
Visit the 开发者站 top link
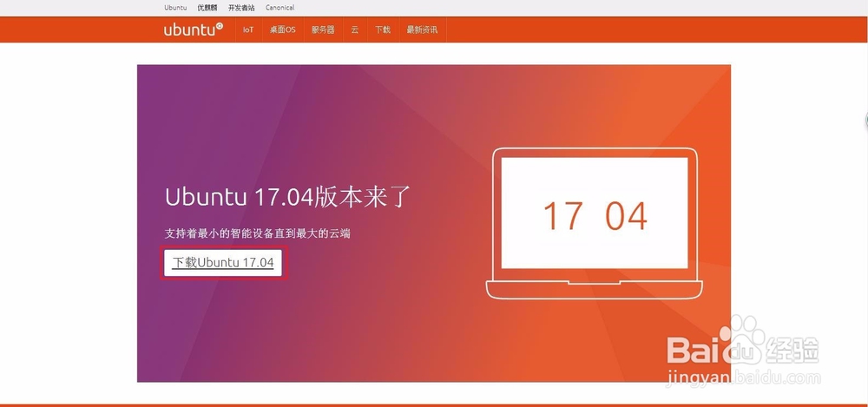(x=241, y=8)
